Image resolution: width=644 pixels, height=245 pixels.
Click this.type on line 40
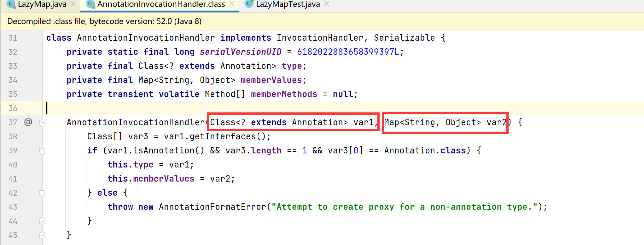130,165
